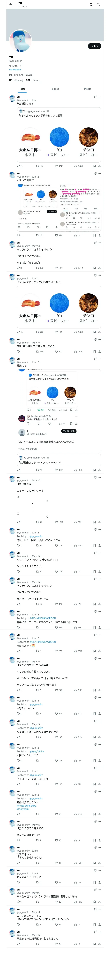Image resolution: width=110 pixels, height=980 pixels.
Task: Reply to the post with 12 replies
Action: pos(20,166)
